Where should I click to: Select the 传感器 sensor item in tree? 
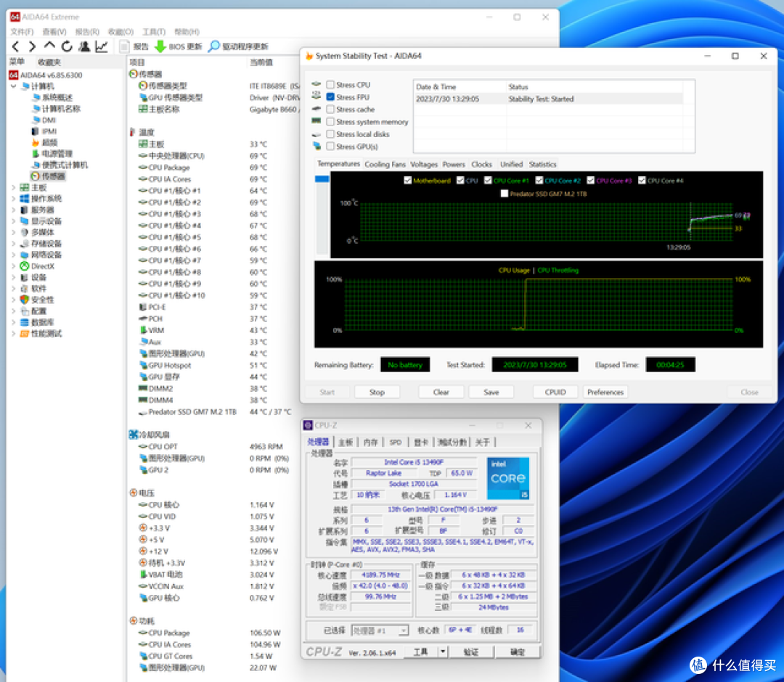point(48,176)
